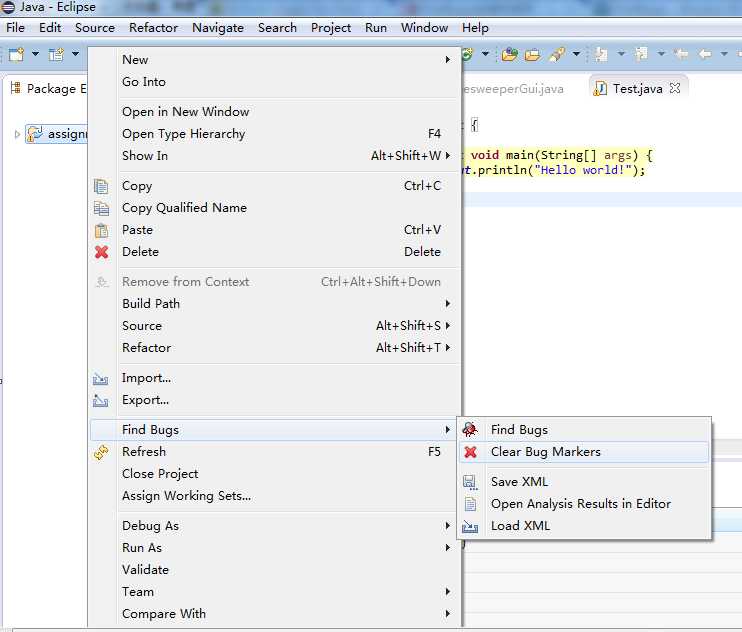Close the Test.java editor tab
Image resolution: width=742 pixels, height=632 pixels.
675,88
